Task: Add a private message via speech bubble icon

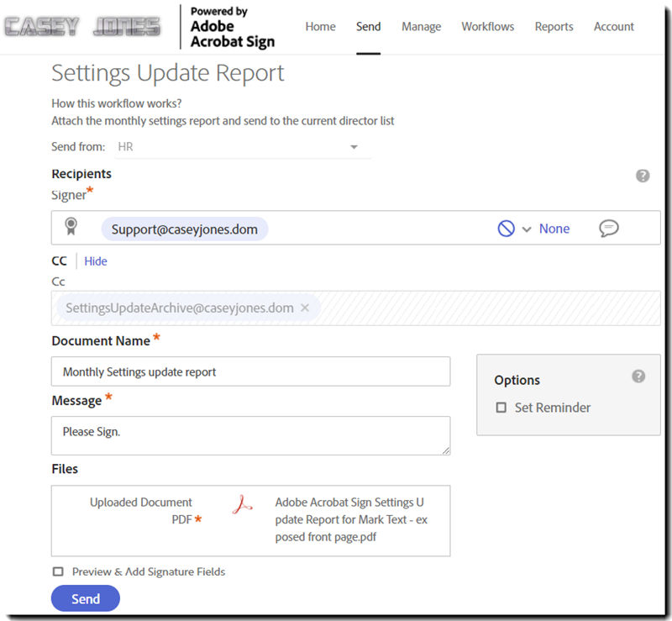Action: (x=609, y=228)
